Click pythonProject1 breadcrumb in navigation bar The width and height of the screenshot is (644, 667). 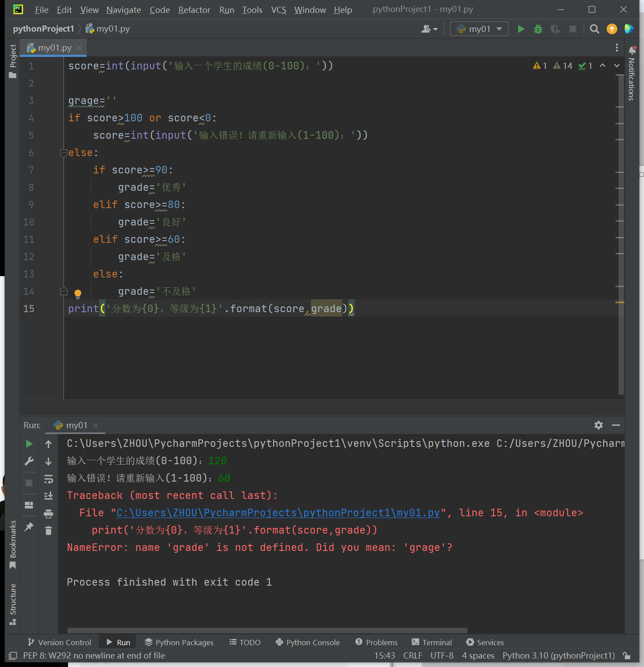tap(43, 29)
